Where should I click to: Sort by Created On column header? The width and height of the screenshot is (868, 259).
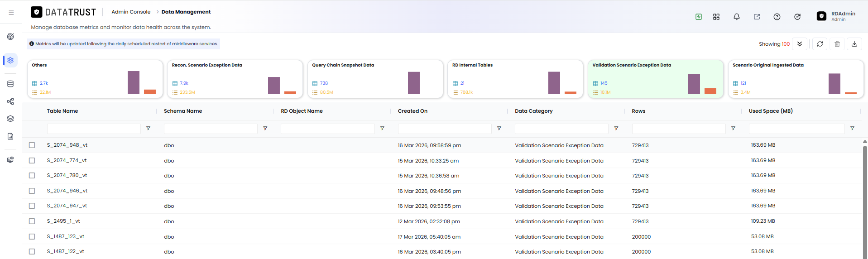(x=412, y=111)
